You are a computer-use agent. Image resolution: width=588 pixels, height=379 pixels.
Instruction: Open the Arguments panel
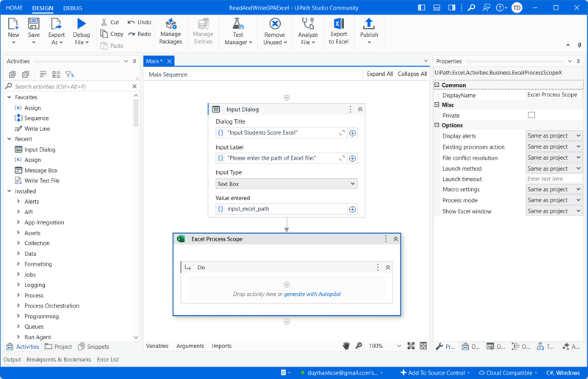click(x=190, y=346)
